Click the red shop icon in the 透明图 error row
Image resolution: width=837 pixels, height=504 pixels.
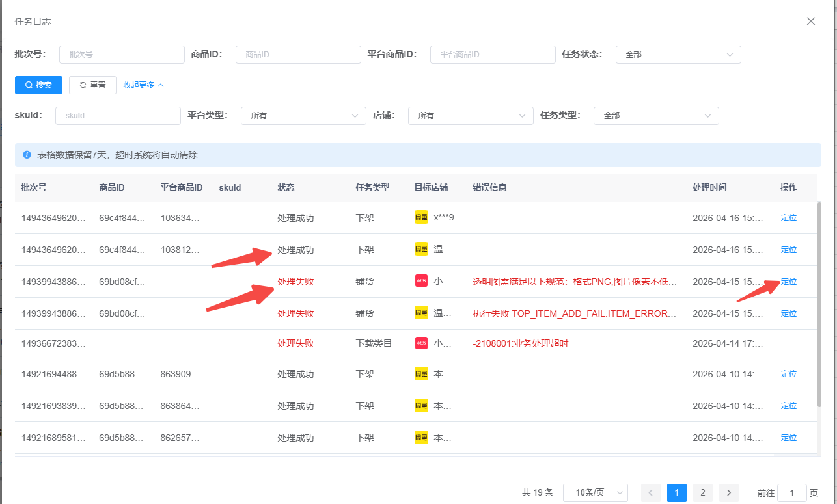click(421, 281)
